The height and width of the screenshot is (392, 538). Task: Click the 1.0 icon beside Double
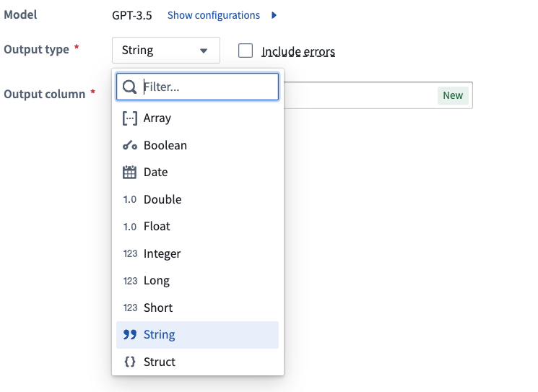pyautogui.click(x=130, y=199)
